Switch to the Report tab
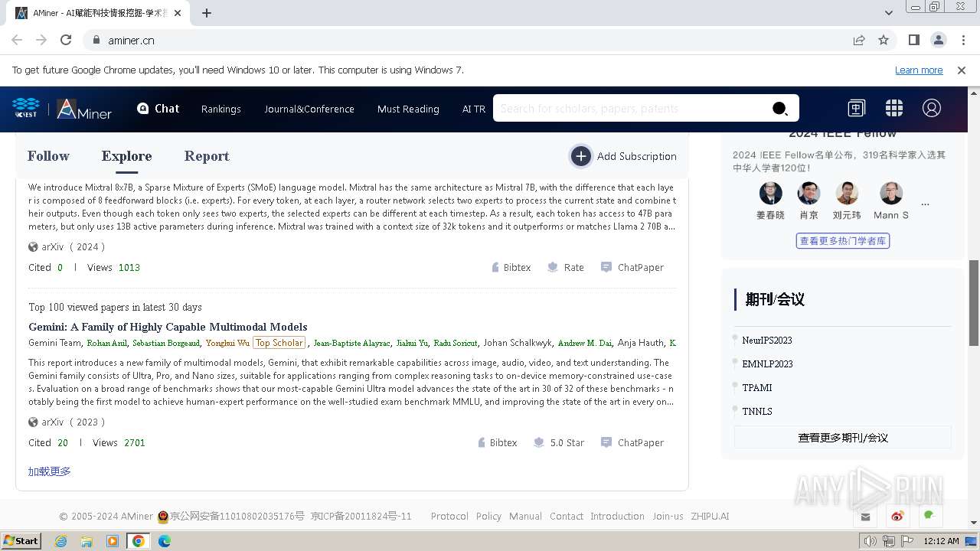Screen dimensions: 980x551 click(x=207, y=156)
